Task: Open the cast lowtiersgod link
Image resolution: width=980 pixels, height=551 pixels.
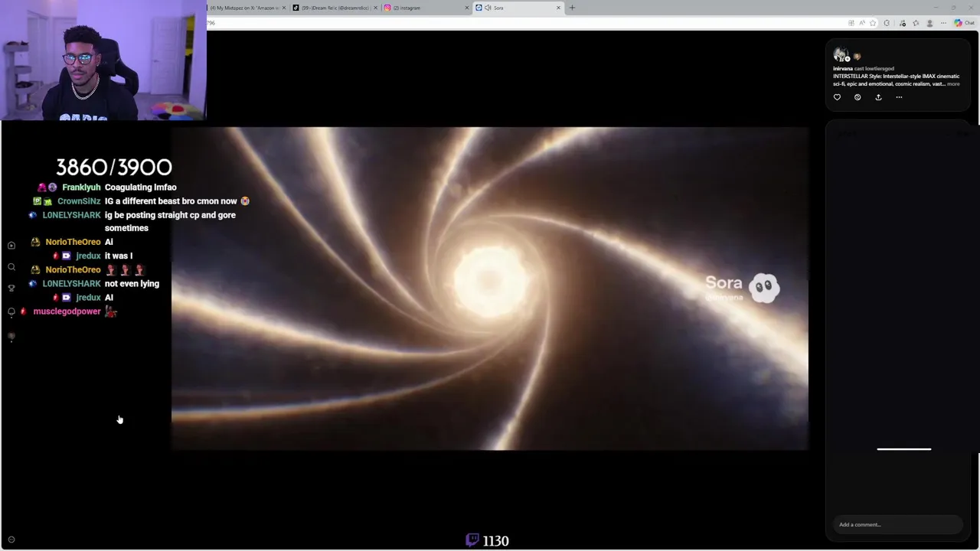Action: click(x=874, y=69)
